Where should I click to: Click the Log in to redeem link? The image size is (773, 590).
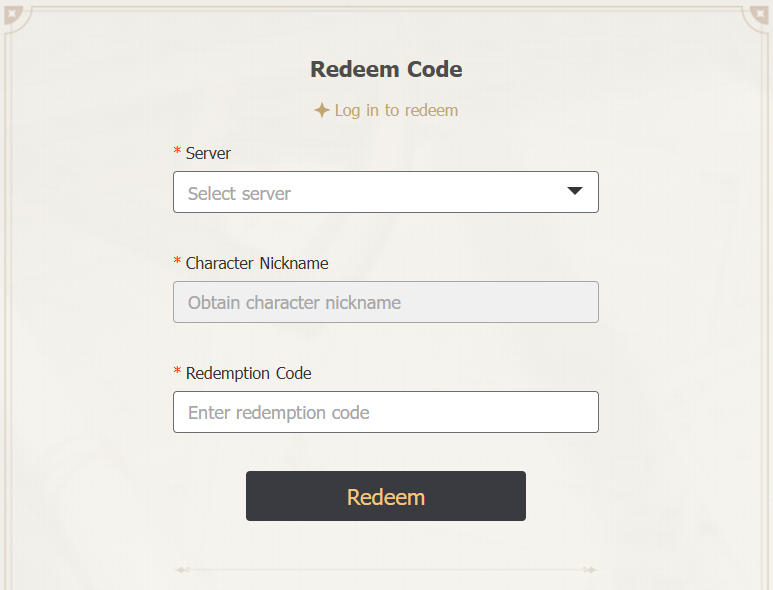coord(396,110)
